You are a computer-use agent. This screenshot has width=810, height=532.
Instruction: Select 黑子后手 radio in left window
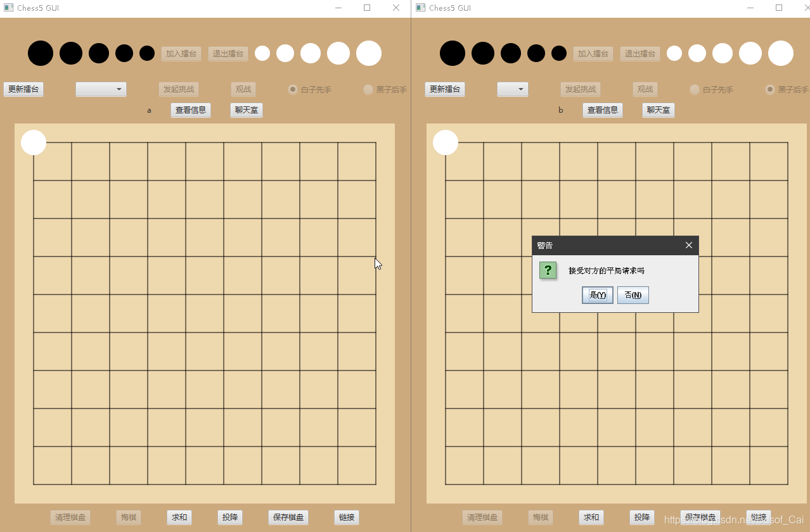click(x=385, y=89)
